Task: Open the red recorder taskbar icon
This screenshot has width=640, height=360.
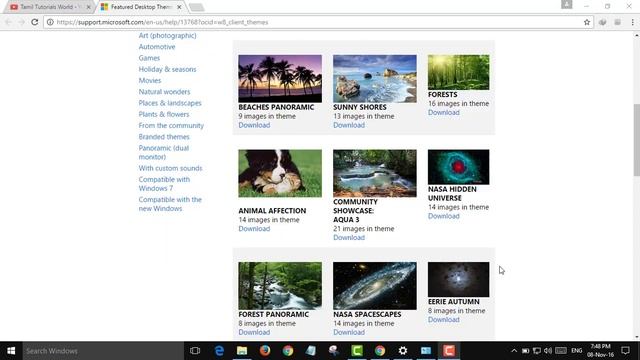Action: (449, 351)
